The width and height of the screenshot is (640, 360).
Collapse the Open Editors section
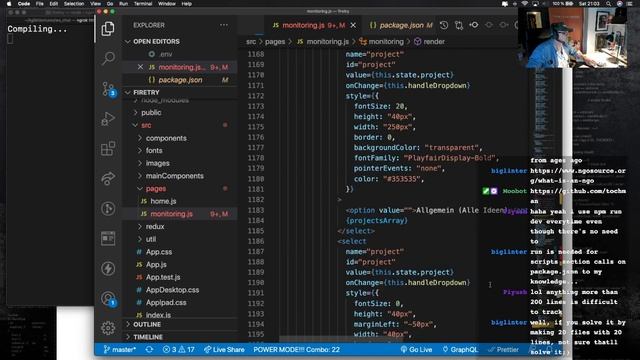[x=180, y=42]
